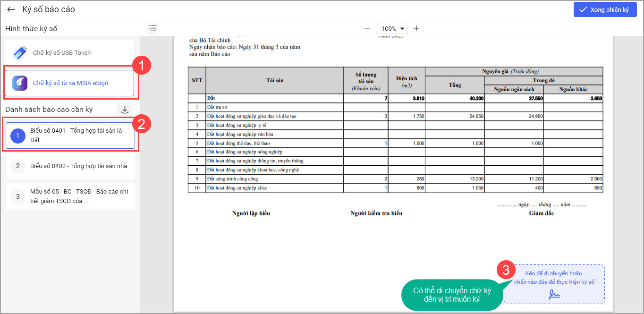Click the Diện tích (m2) column header
644x314 pixels.
407,81
